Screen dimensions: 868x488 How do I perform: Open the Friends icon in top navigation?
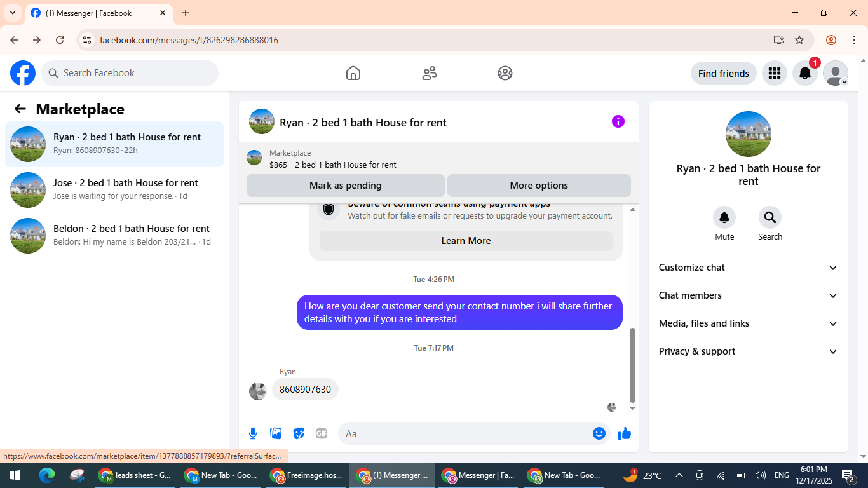(430, 73)
